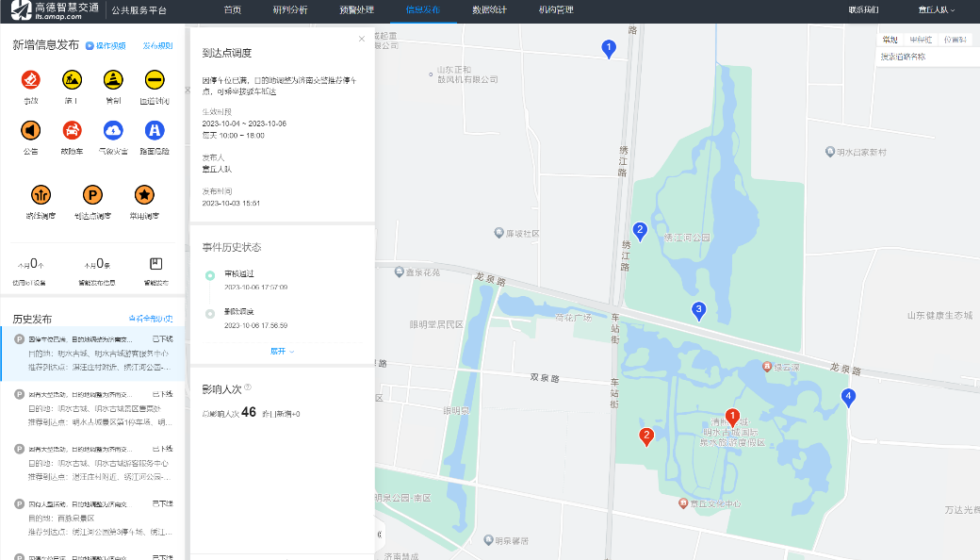Click blue map marker 4 near 龙泉路
980x560 pixels.
click(848, 397)
